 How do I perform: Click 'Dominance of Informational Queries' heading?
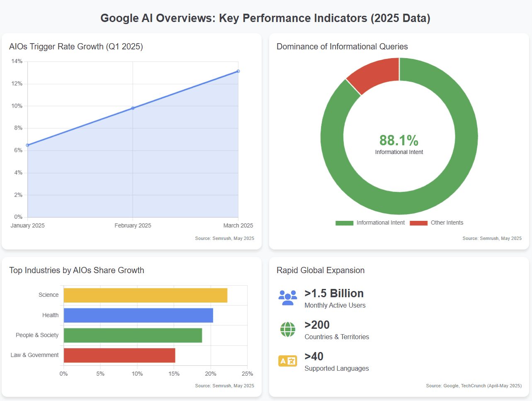pos(342,46)
